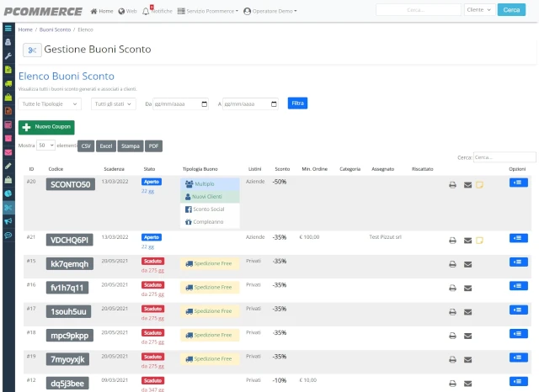This screenshot has width=539, height=392.
Task: Select the scissors coupons sidebar icon
Action: (8, 207)
